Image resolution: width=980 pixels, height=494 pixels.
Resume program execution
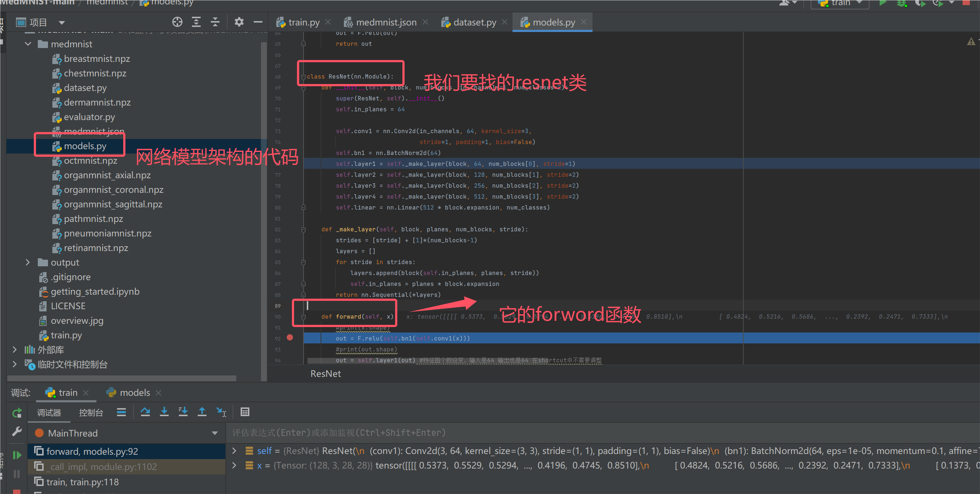17,455
